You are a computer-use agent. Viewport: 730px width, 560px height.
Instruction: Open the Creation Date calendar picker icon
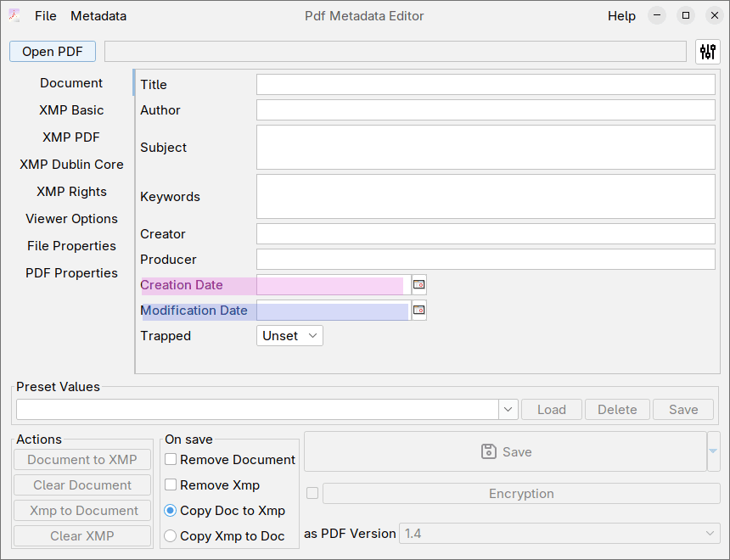(x=418, y=285)
